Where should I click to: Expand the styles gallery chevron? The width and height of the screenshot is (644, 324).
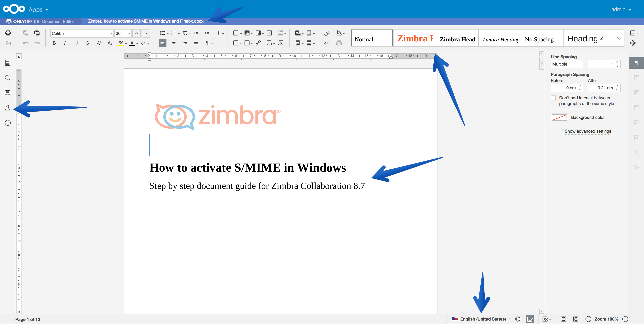pos(619,39)
